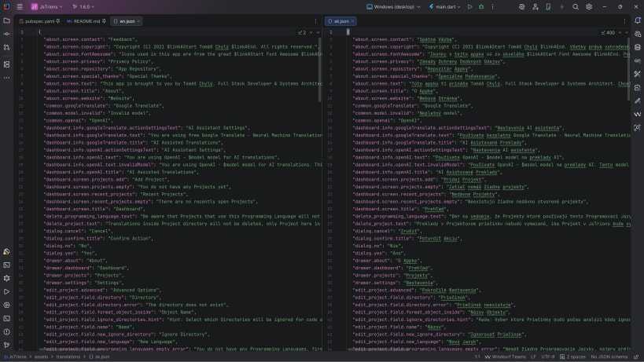Open the Pull Requests tool window
644x362 pixels.
pos(6,48)
